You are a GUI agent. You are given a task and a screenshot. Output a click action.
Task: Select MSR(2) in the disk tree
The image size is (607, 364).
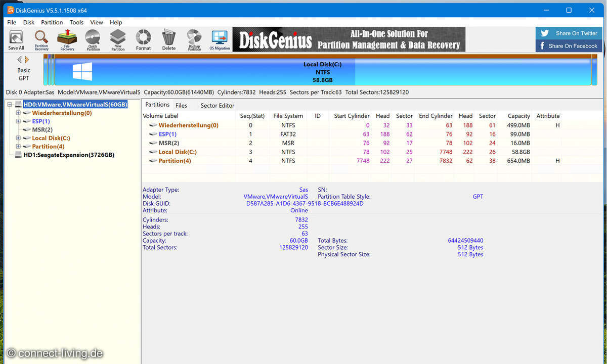(x=42, y=129)
